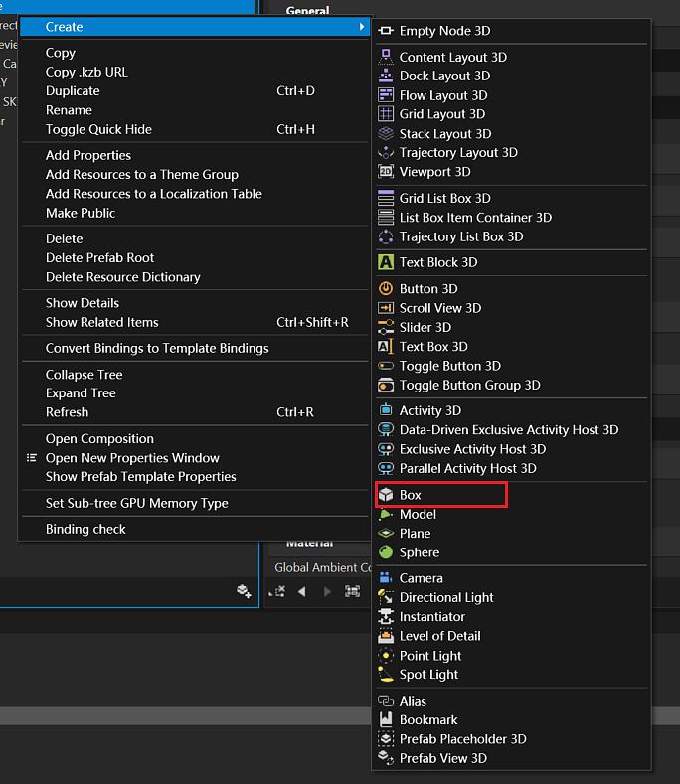This screenshot has width=680, height=784.
Task: Select Delete Prefab Root
Action: click(99, 258)
